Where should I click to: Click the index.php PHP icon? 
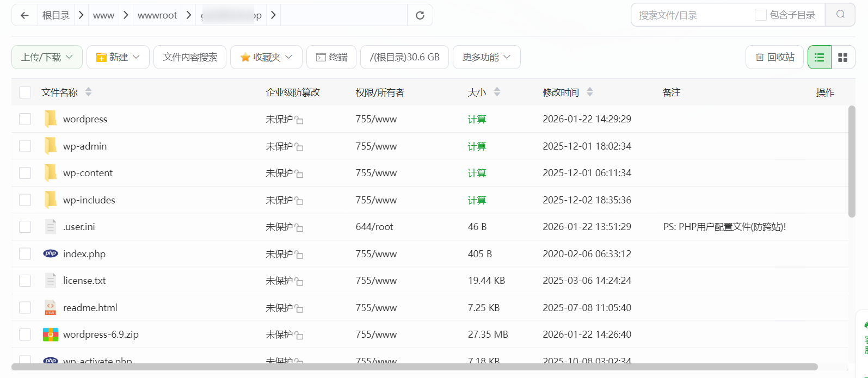point(51,253)
